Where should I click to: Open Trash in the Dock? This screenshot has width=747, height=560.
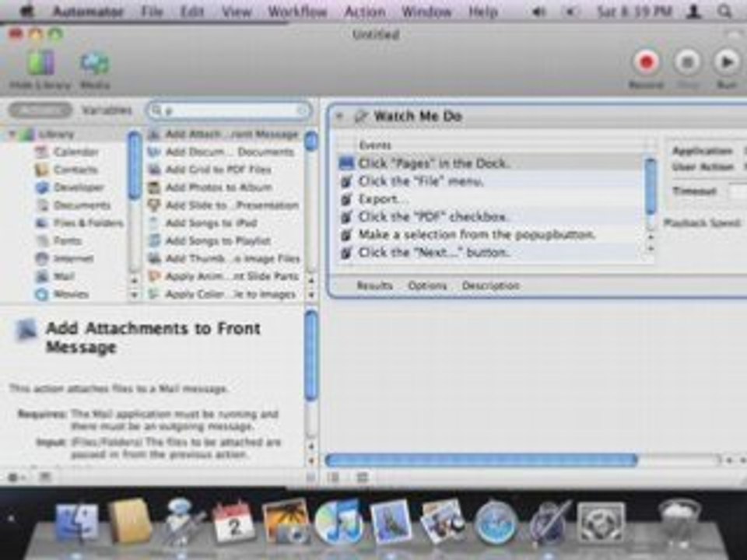(679, 521)
